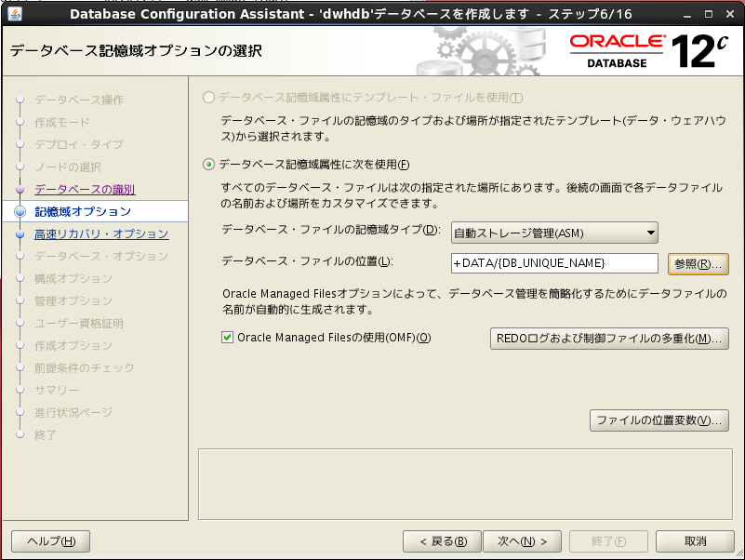
Task: Click the 終了 step label in sidebar
Action: coord(46,435)
